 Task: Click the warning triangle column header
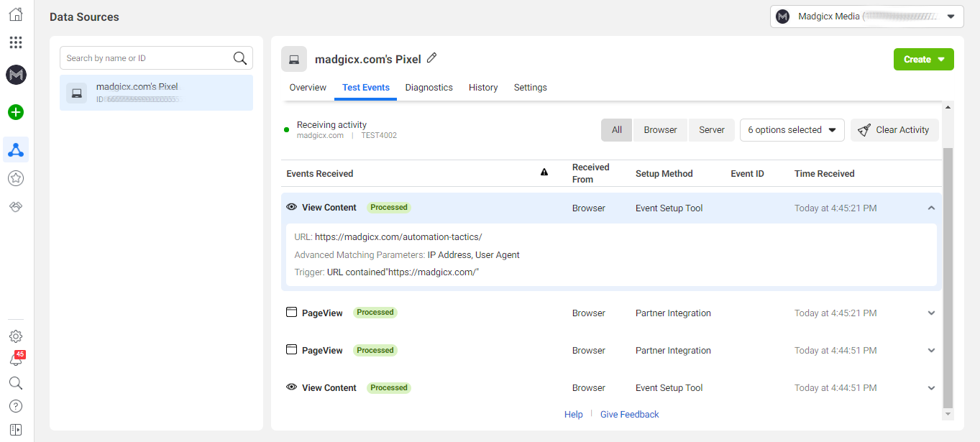click(544, 172)
